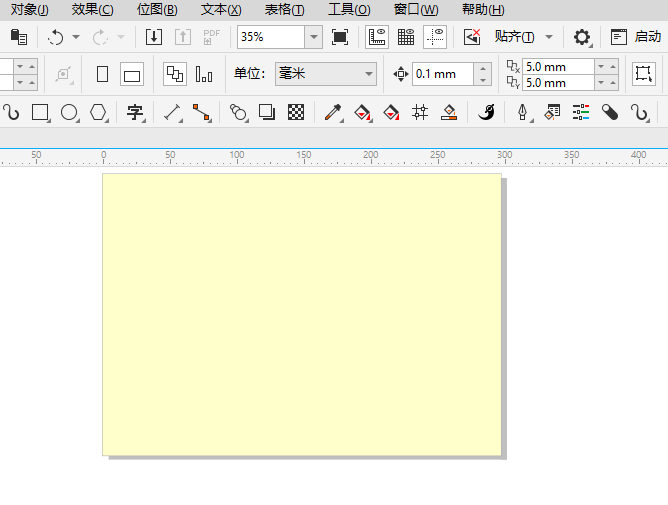This screenshot has width=668, height=505.
Task: Click the Redo arrow icon
Action: coord(100,37)
